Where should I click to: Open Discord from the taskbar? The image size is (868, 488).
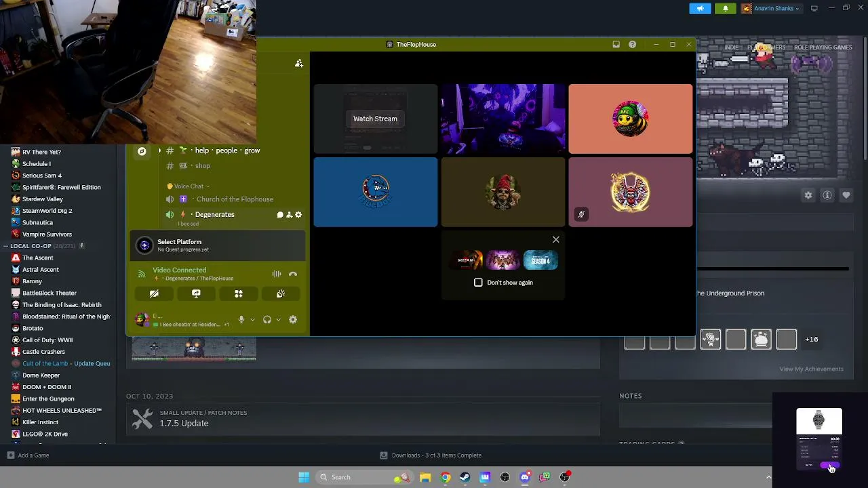pos(525,477)
